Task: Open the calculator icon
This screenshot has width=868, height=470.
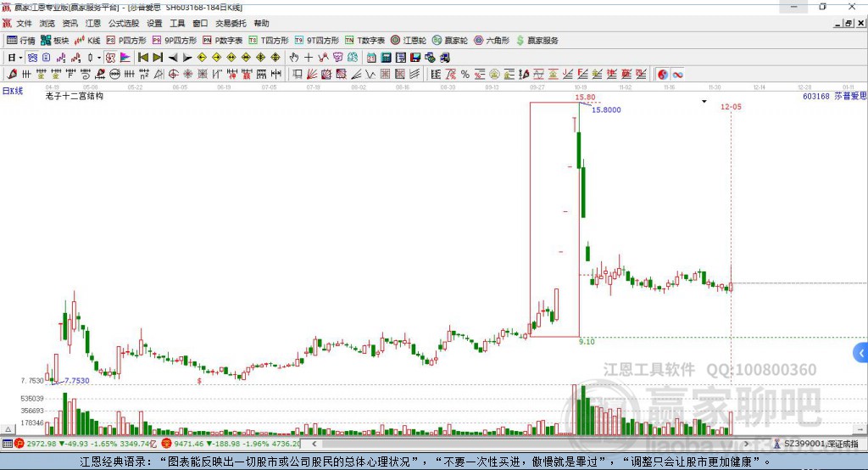Action: click(x=386, y=58)
